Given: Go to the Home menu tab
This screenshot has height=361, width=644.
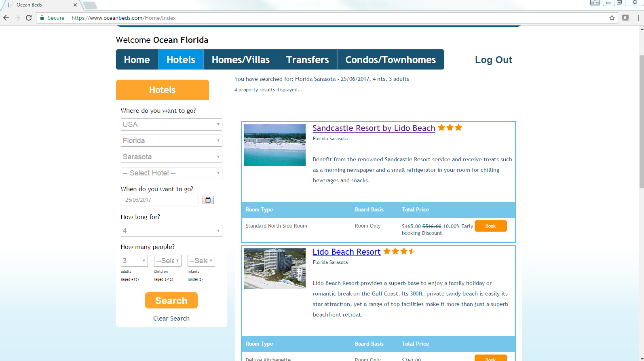Looking at the screenshot, I should tap(137, 59).
